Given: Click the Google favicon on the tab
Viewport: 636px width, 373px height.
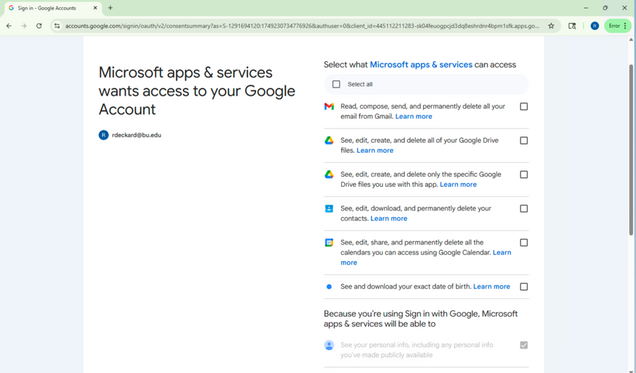Looking at the screenshot, I should point(11,8).
